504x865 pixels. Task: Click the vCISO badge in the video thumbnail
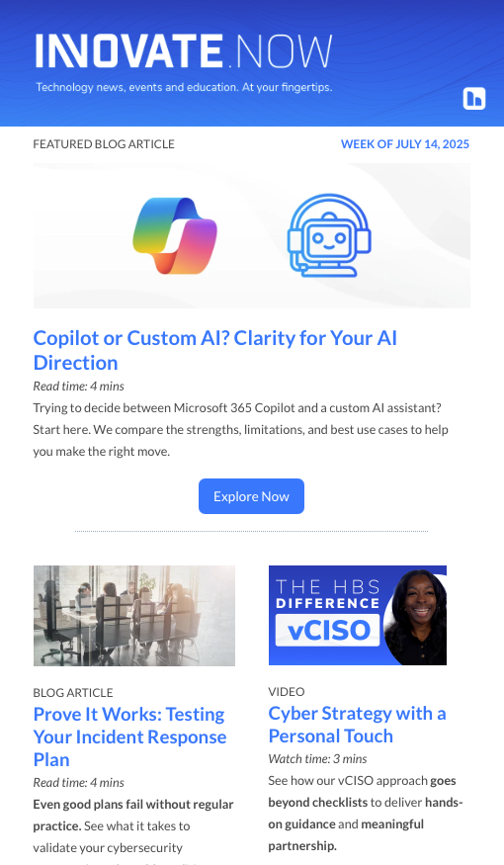coord(327,630)
